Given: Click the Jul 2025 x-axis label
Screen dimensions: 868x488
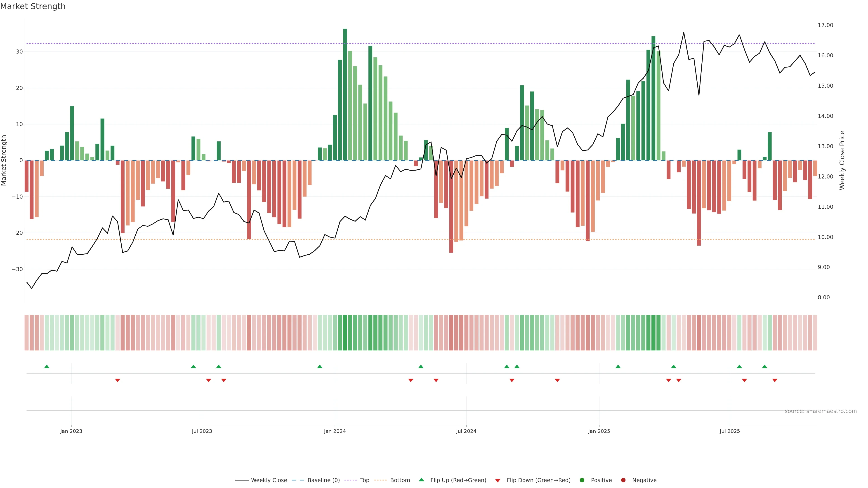Looking at the screenshot, I should (x=729, y=431).
